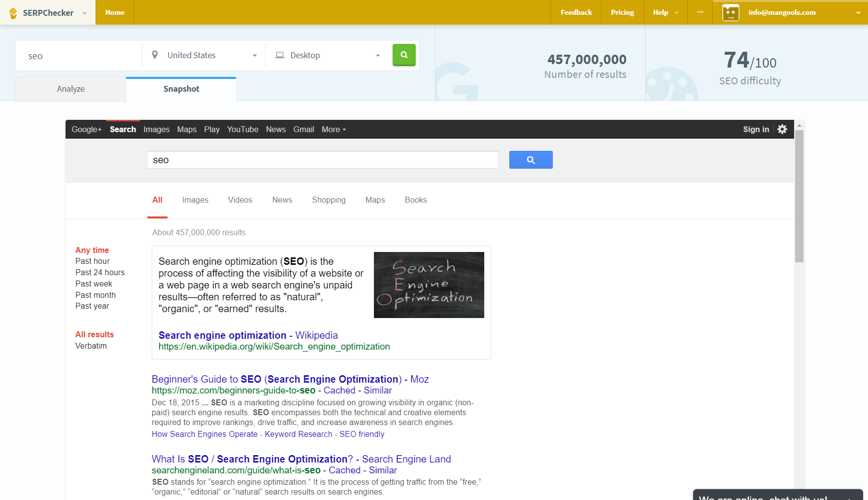
Task: Go to the Home tab
Action: coord(115,12)
